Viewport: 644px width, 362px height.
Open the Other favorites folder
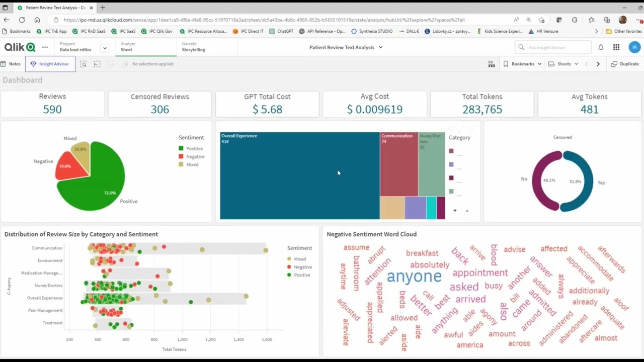coord(624,31)
